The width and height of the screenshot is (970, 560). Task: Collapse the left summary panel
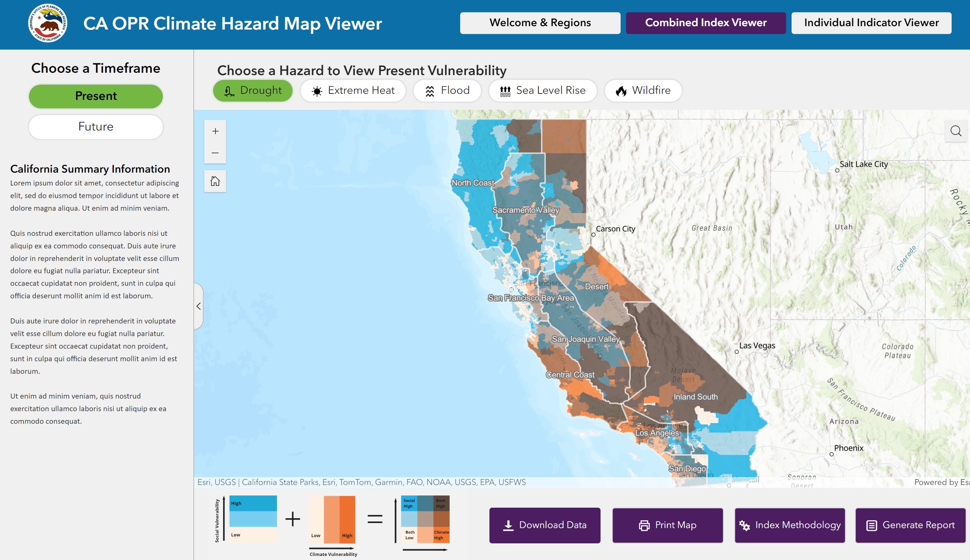[x=198, y=306]
